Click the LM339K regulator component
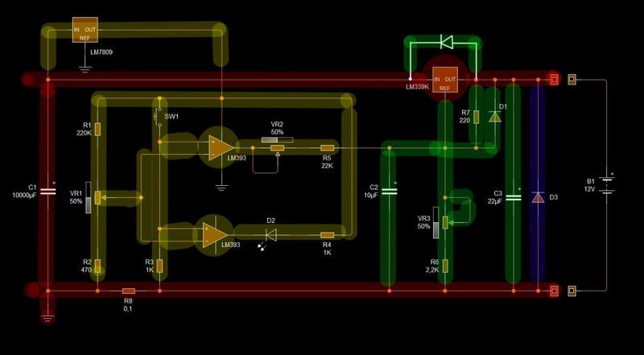Screen dimensions: 644x355 [x=445, y=81]
